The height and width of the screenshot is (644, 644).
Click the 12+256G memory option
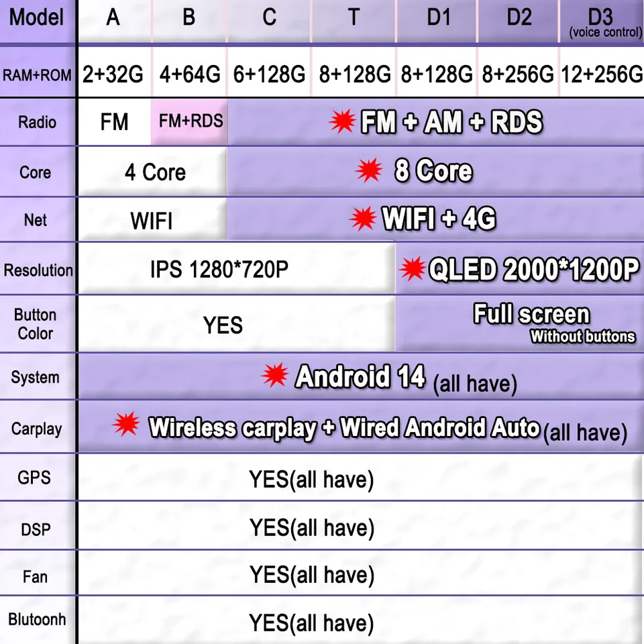coord(601,74)
